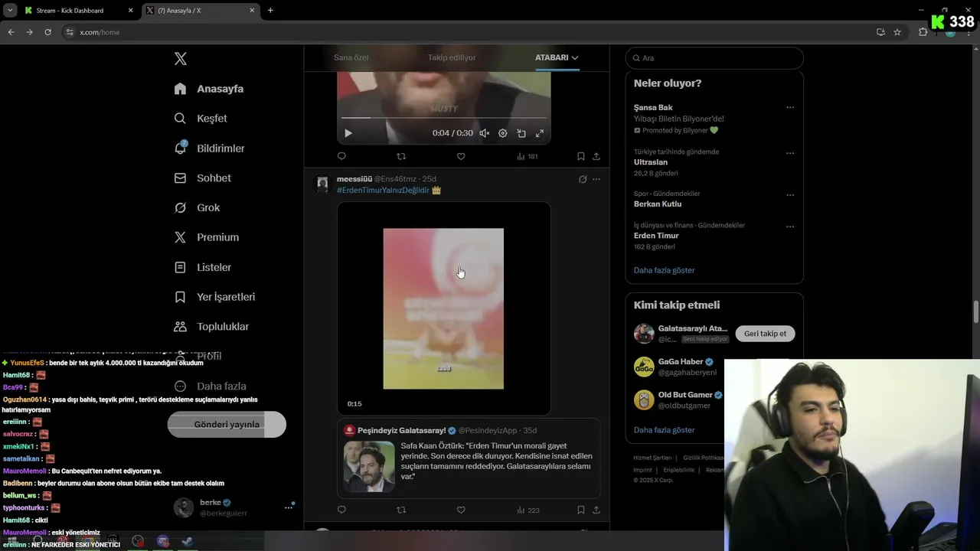Image resolution: width=980 pixels, height=551 pixels.
Task: Unmute the top video
Action: pyautogui.click(x=484, y=133)
